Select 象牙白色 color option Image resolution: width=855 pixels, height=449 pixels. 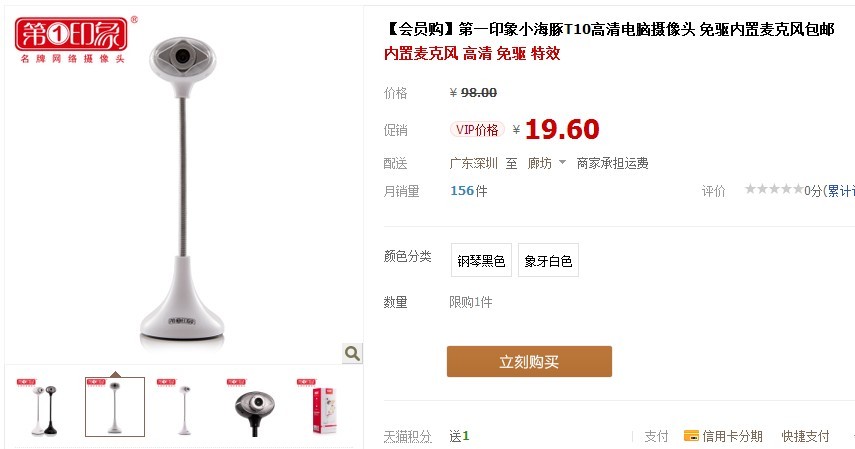[548, 260]
